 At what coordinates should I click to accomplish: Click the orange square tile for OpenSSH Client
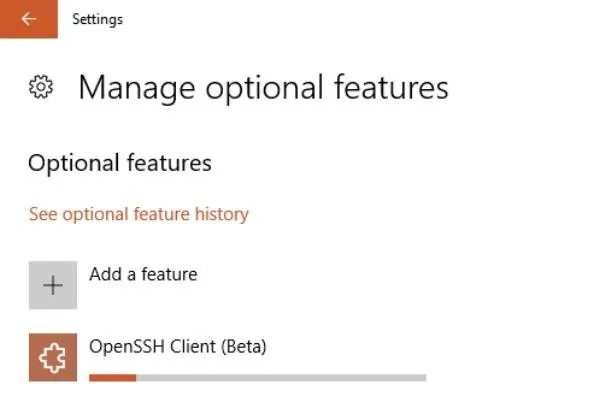coord(53,357)
